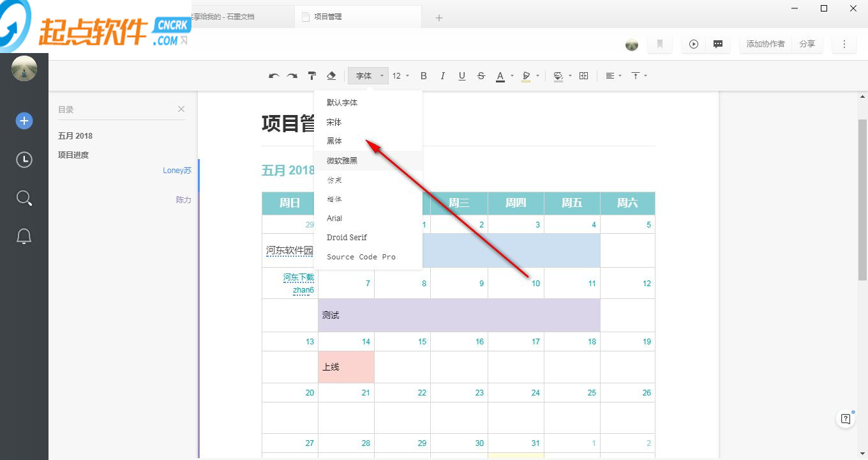Toggle italic formatting
This screenshot has width=868, height=460.
(443, 76)
